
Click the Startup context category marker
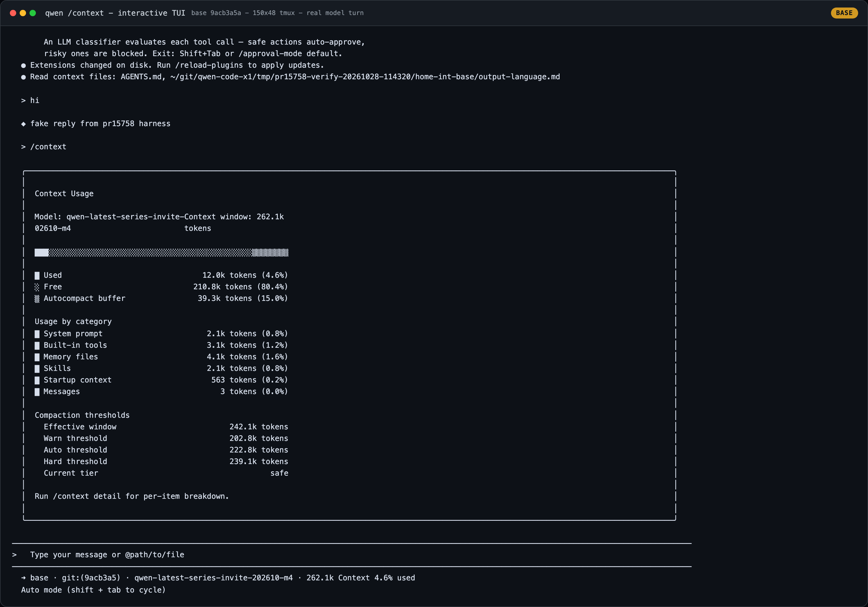37,380
